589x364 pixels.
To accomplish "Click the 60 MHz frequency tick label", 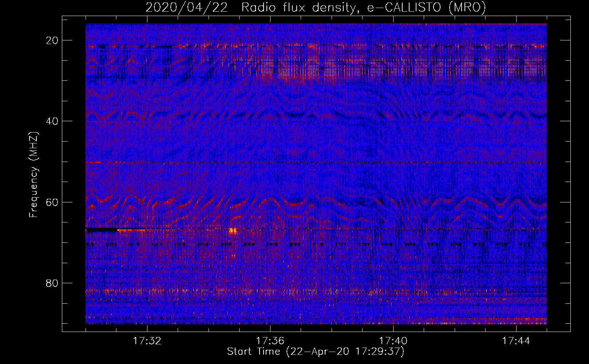I will [x=52, y=202].
